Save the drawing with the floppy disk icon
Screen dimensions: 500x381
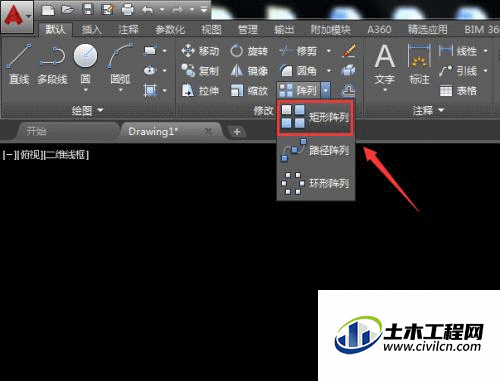pos(88,10)
